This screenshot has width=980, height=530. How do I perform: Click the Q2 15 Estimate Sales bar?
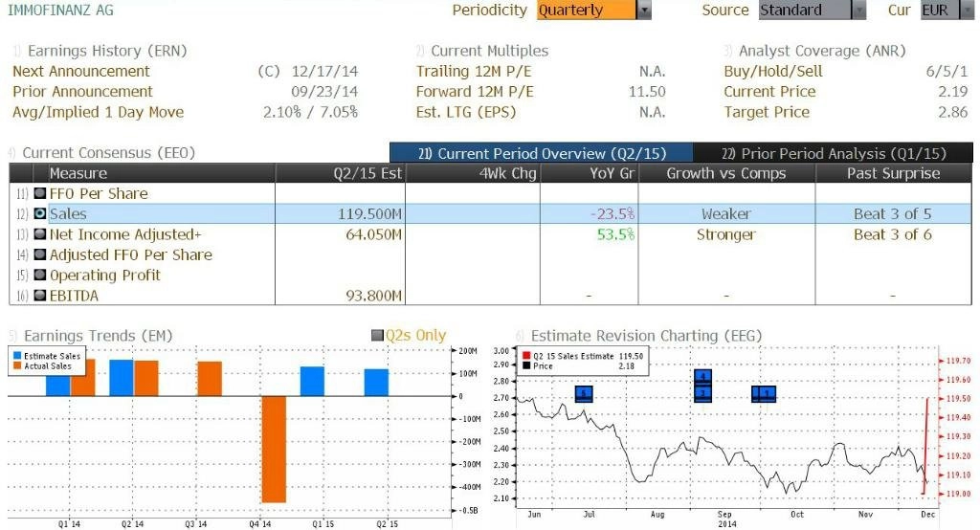click(x=376, y=383)
